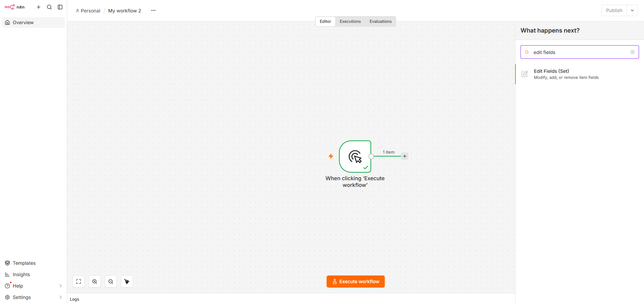The height and width of the screenshot is (305, 644).
Task: Click the n8n logo
Action: point(15,7)
